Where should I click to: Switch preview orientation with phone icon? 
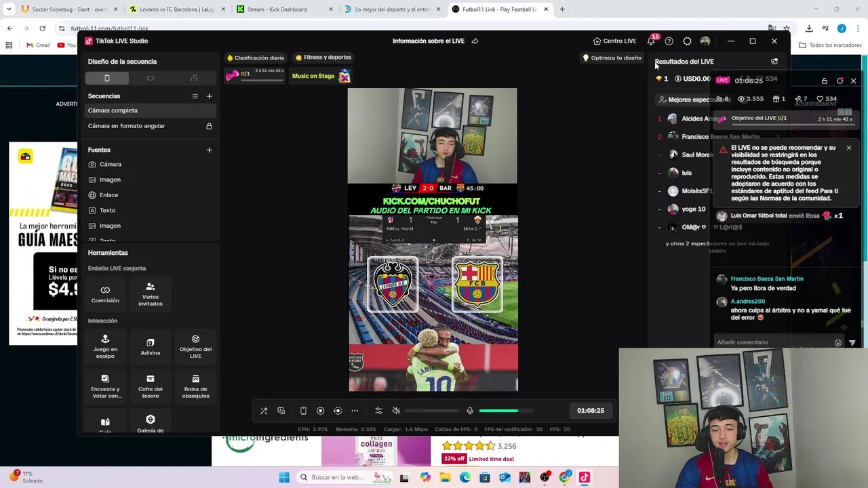[303, 411]
